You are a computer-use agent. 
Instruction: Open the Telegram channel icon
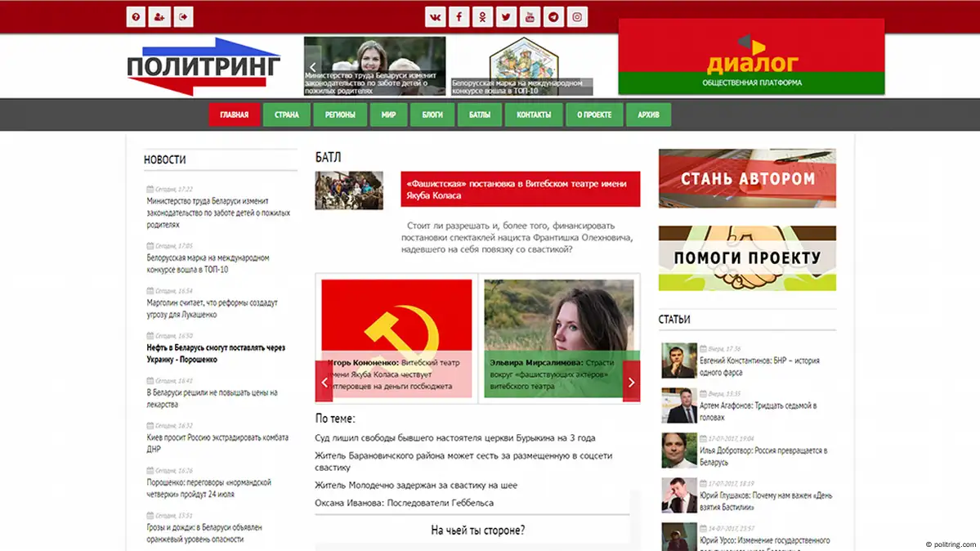553,17
